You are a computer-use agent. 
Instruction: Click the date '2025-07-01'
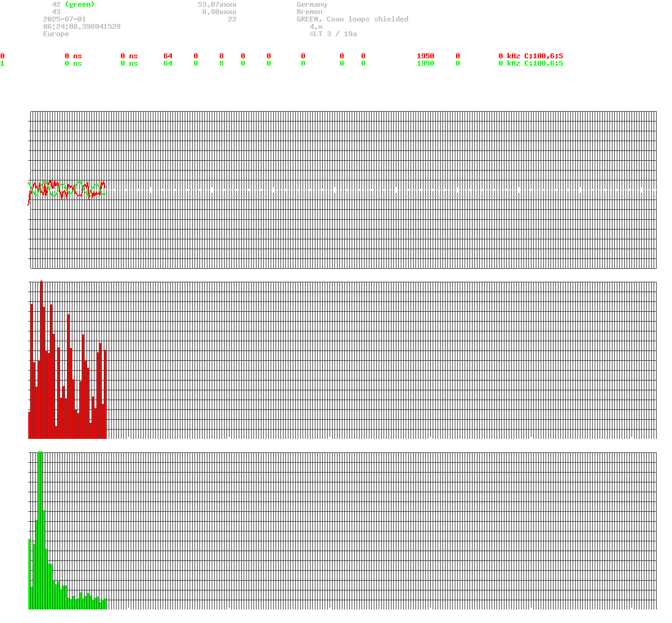point(64,19)
